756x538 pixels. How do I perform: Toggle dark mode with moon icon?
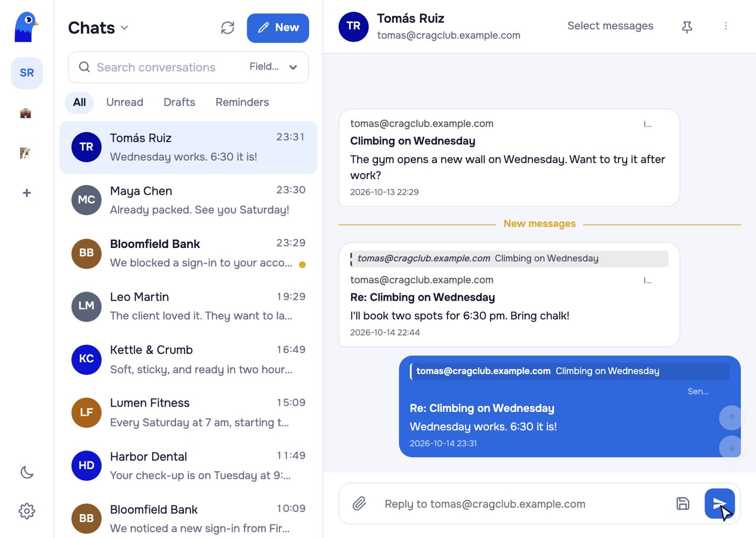(27, 472)
